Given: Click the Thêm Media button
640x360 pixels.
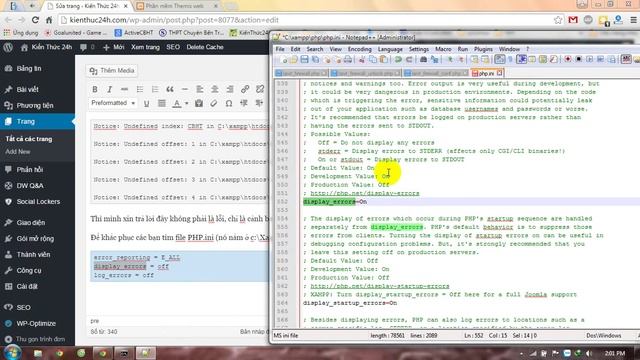Looking at the screenshot, I should pos(112,71).
